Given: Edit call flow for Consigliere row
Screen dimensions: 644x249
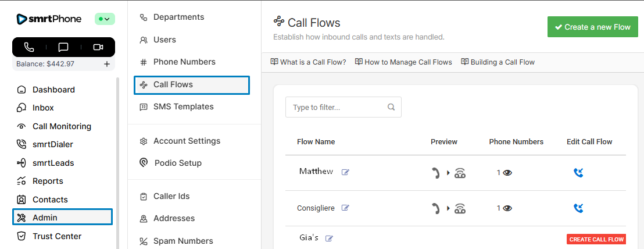Looking at the screenshot, I should point(578,208).
